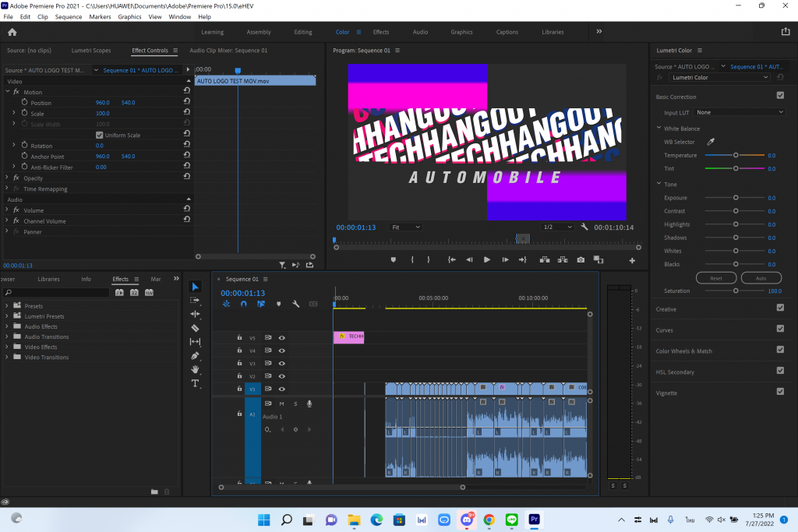Image resolution: width=798 pixels, height=532 pixels.
Task: Toggle animation stopwatch for Rotation
Action: coord(24,145)
